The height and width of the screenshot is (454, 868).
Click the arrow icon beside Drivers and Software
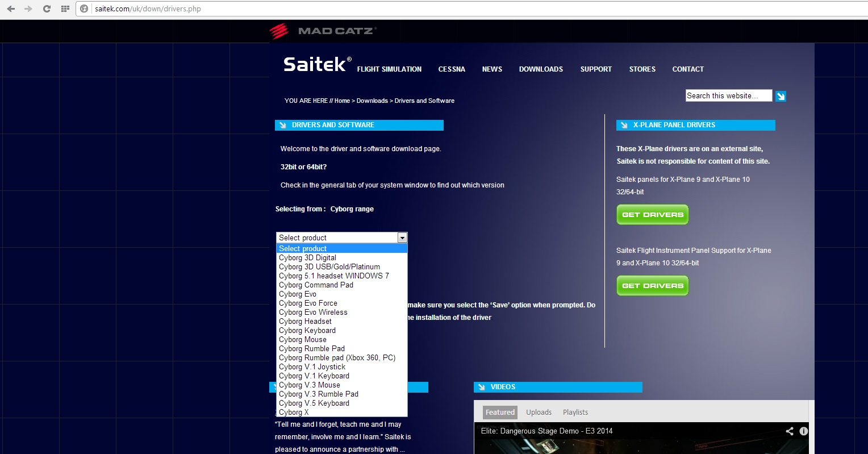point(283,125)
